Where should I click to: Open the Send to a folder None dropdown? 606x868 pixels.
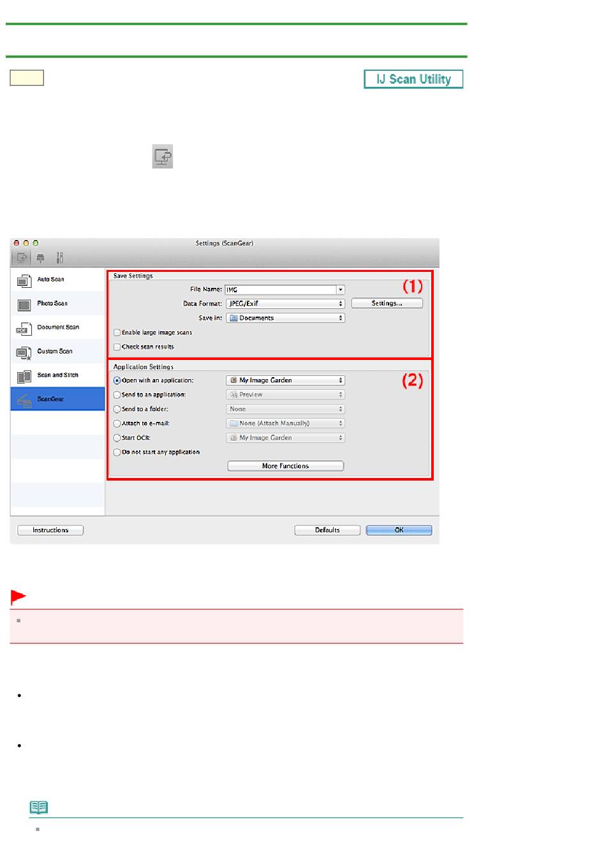pos(286,409)
